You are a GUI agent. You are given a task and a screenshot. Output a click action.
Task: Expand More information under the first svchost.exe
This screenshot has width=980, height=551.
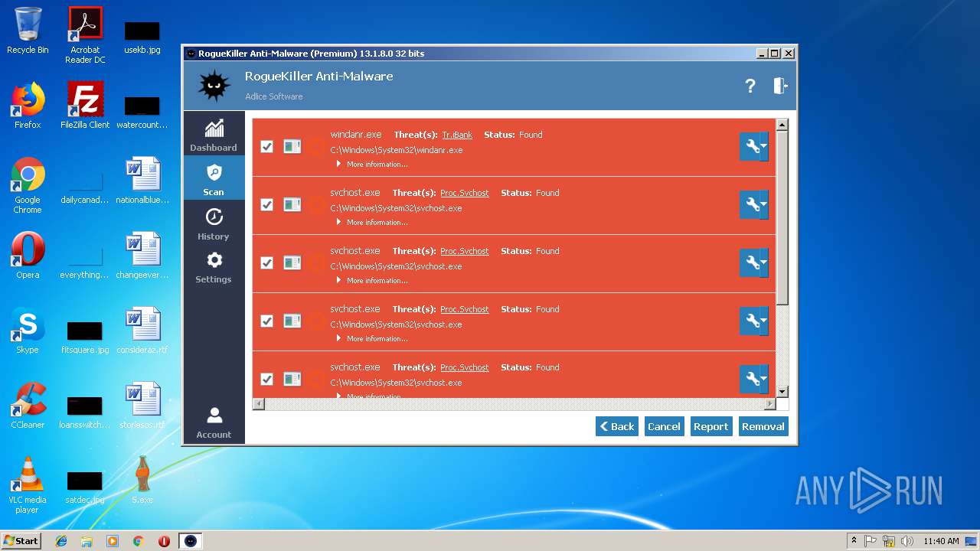point(372,222)
